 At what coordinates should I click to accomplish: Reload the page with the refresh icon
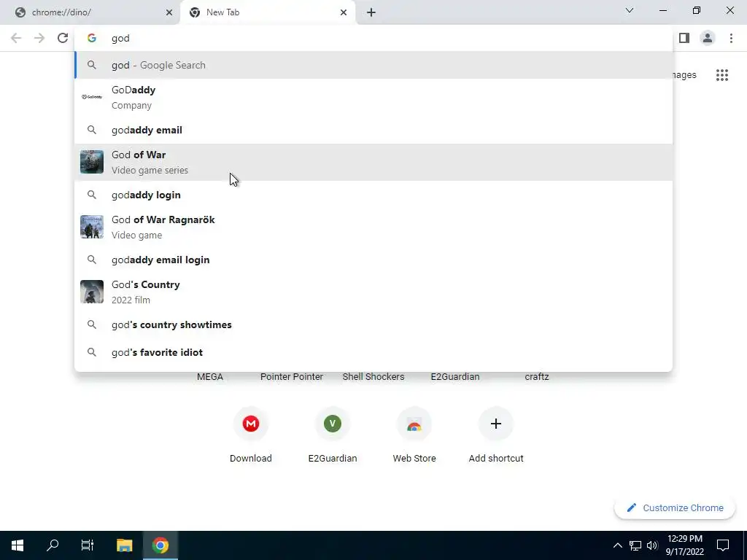(63, 38)
